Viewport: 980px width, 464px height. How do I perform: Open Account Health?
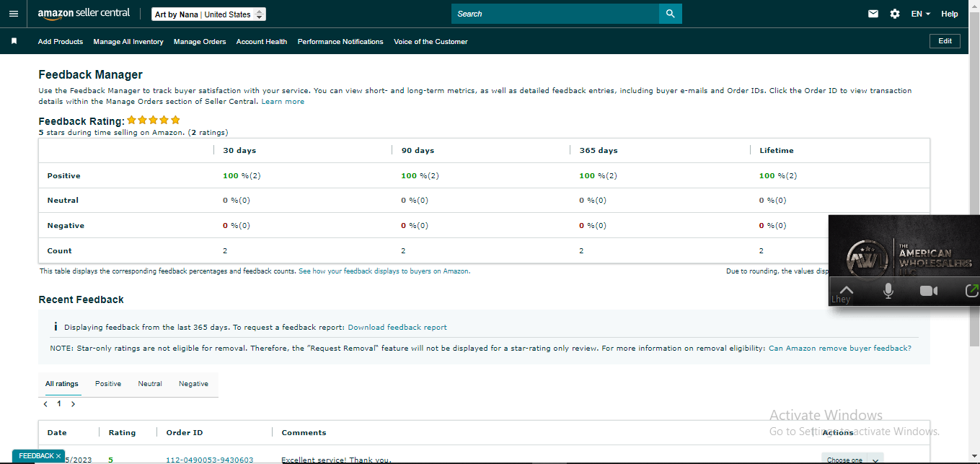[262, 42]
